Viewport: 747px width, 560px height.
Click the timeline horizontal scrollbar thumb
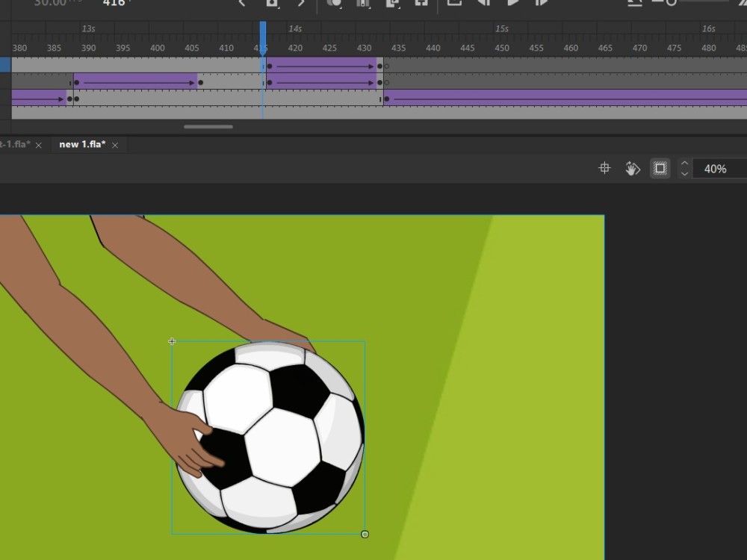[x=208, y=127]
